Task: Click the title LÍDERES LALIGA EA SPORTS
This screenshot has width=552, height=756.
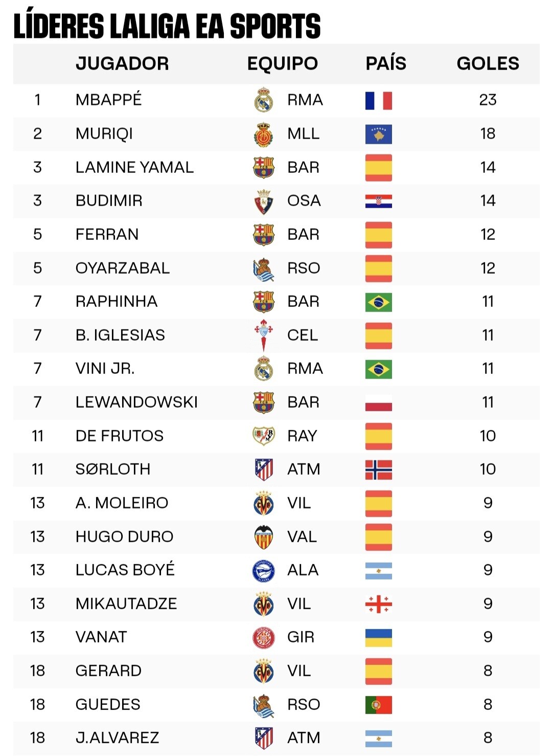Action: coord(167,26)
